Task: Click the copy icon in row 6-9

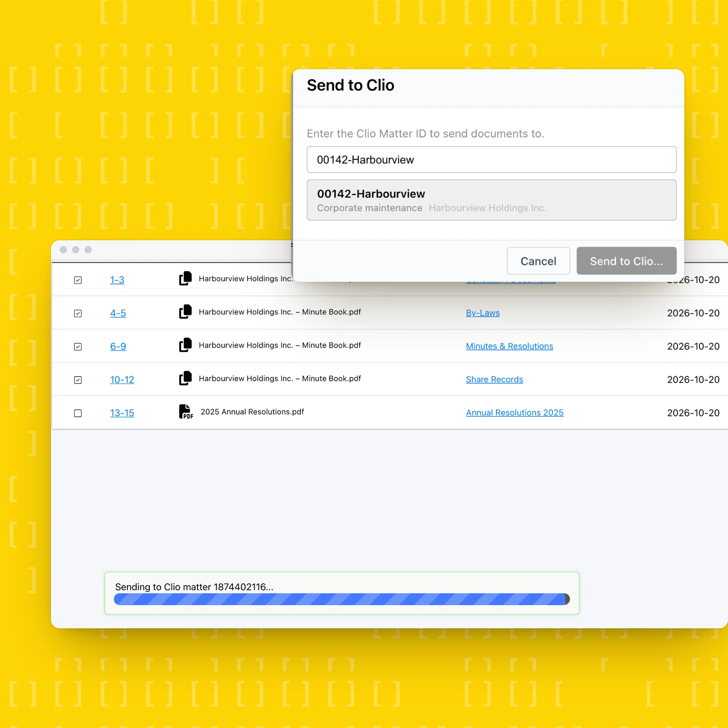Action: click(x=185, y=345)
